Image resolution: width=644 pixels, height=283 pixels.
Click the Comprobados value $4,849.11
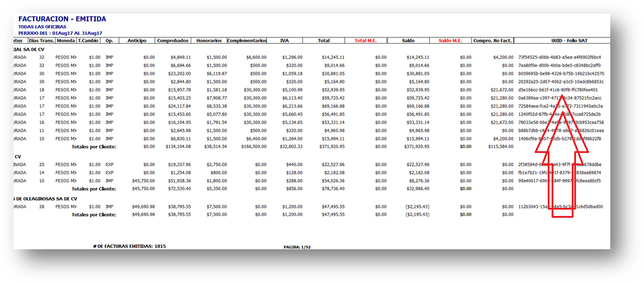pyautogui.click(x=180, y=57)
